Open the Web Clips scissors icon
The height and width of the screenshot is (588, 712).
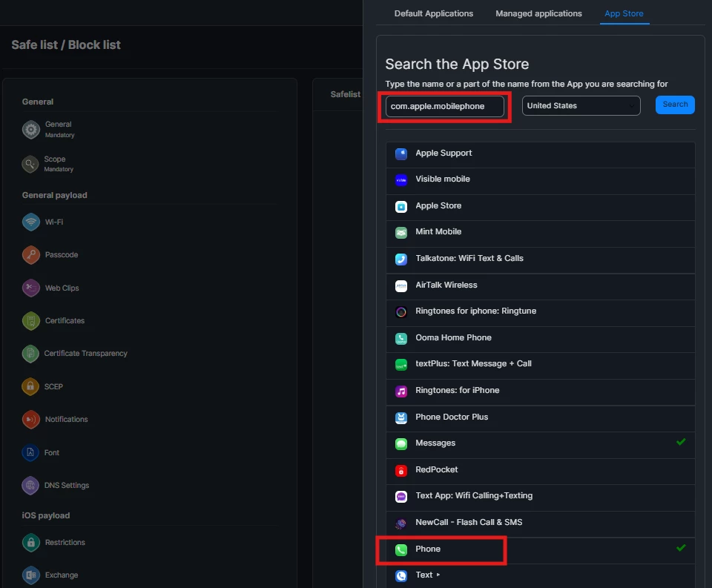[x=31, y=288]
